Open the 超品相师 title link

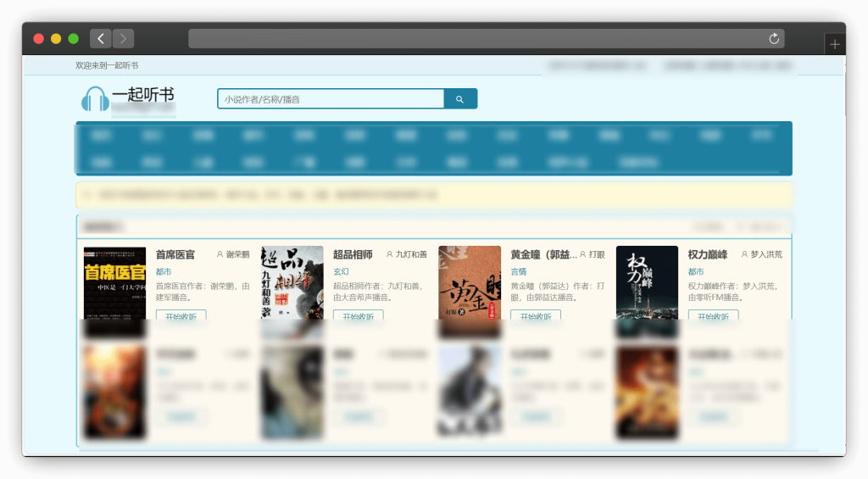point(353,254)
